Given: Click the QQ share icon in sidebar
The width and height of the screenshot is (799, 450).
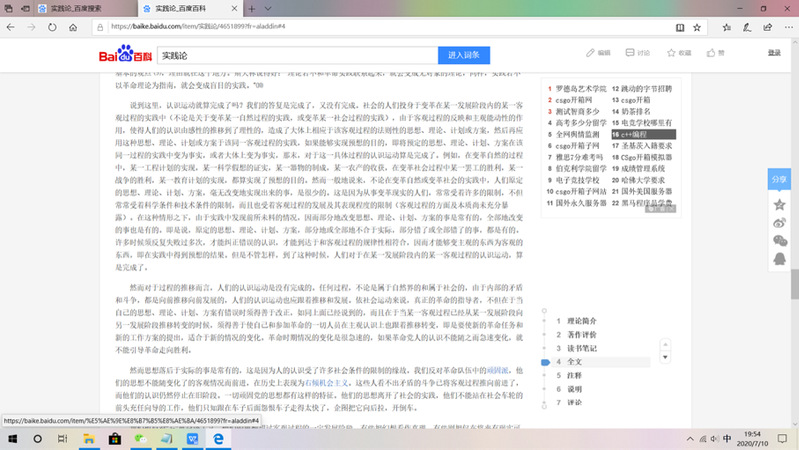Looking at the screenshot, I should [779, 259].
